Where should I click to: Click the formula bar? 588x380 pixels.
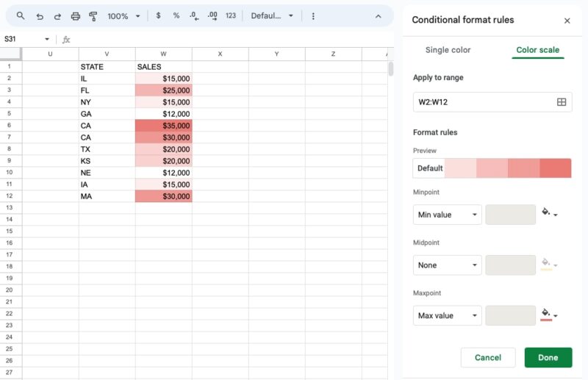[232, 40]
